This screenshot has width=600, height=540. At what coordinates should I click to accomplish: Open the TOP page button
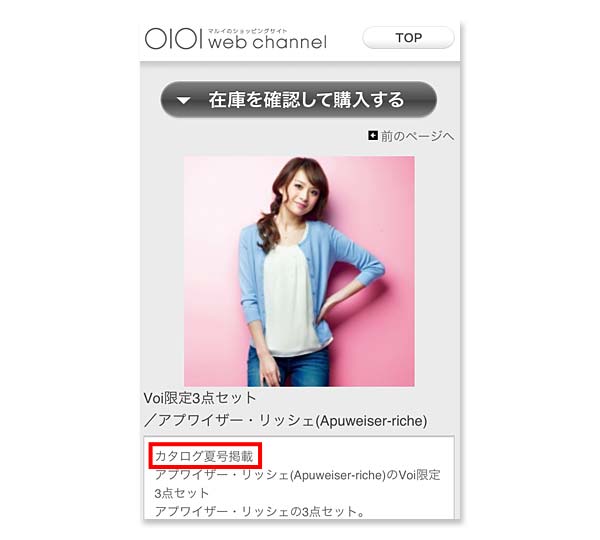[x=408, y=38]
